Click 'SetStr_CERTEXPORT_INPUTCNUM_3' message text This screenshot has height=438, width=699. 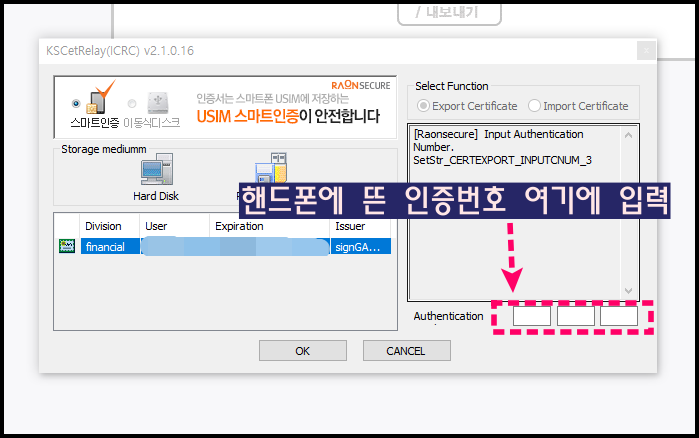coord(502,160)
